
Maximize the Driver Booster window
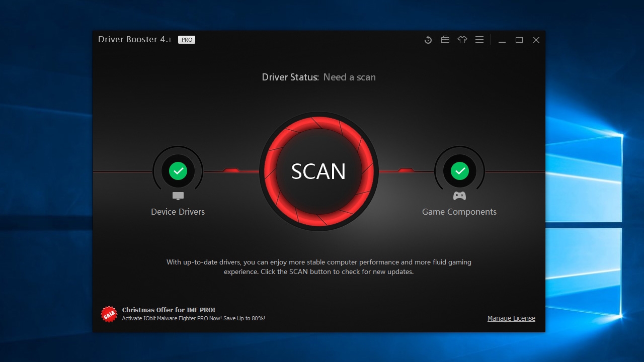pyautogui.click(x=519, y=40)
